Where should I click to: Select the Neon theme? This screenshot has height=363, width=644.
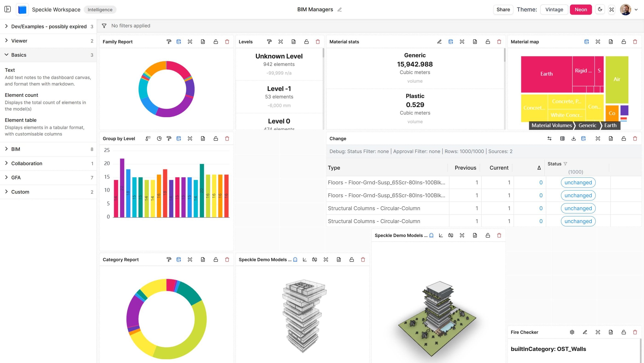point(581,9)
